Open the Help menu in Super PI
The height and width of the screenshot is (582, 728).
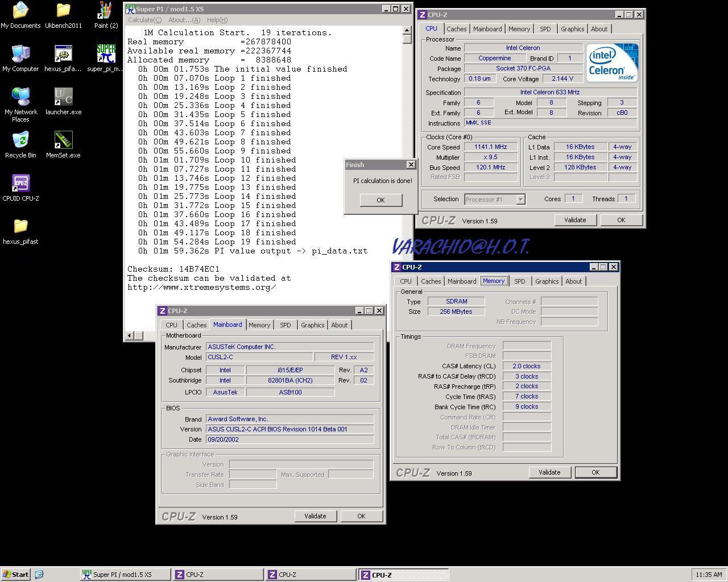pos(217,20)
